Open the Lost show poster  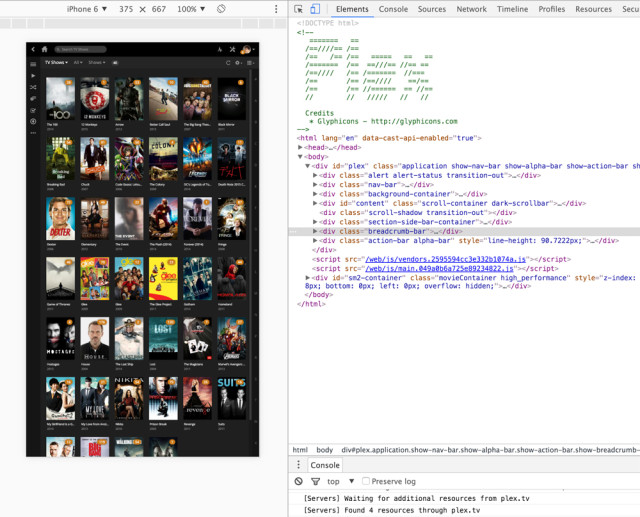[163, 338]
